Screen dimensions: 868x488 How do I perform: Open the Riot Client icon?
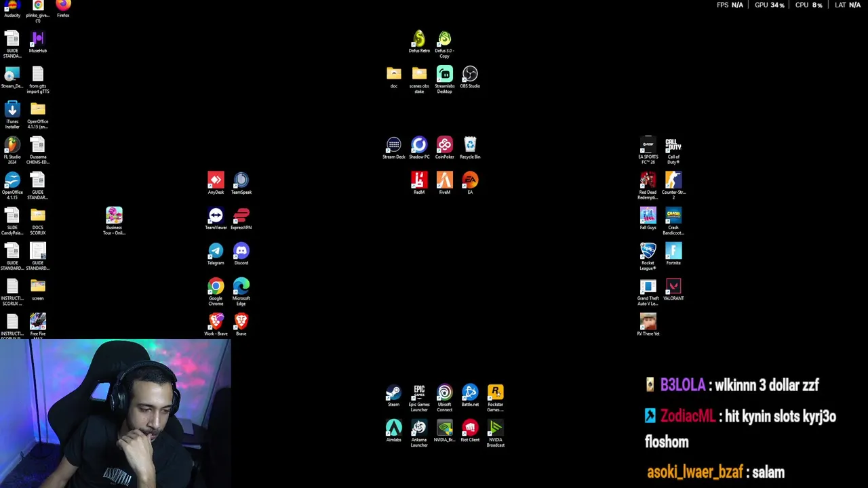click(x=470, y=430)
